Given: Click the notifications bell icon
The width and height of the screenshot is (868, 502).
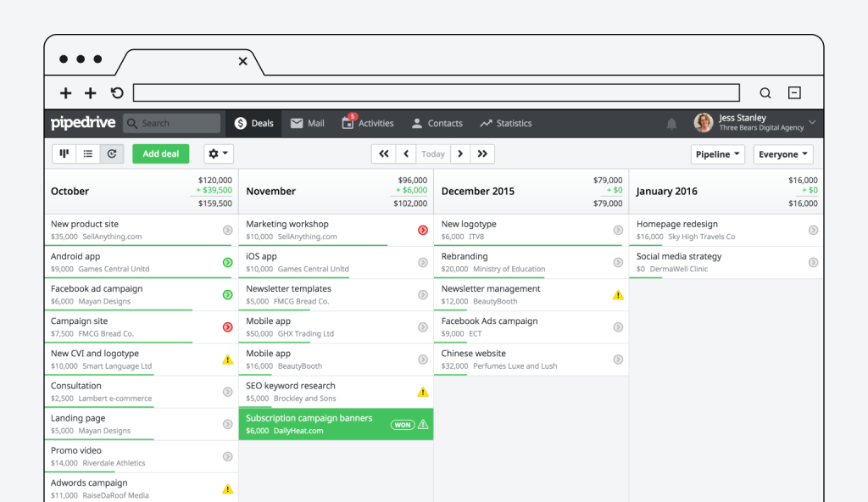Looking at the screenshot, I should (671, 124).
